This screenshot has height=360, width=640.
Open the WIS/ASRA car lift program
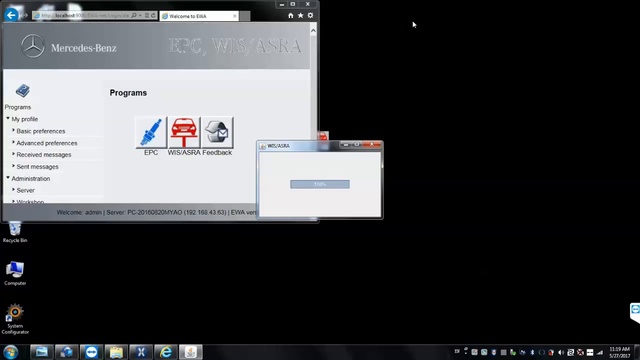pos(184,132)
